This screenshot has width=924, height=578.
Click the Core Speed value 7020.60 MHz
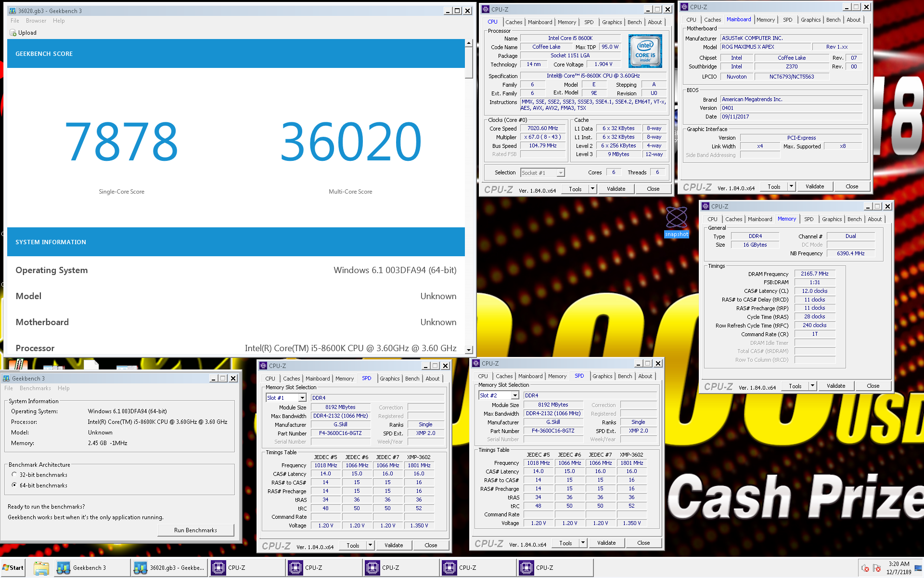coord(543,129)
